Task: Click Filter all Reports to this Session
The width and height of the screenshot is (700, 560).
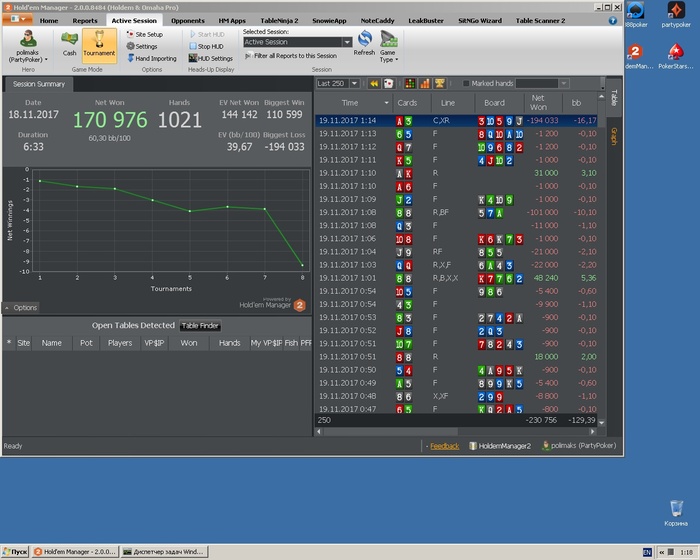Action: pos(291,56)
